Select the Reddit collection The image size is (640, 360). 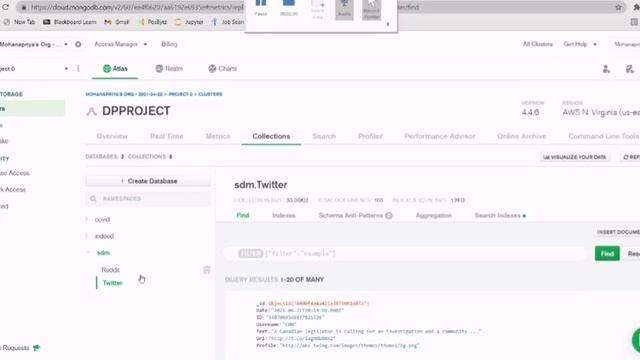click(111, 270)
